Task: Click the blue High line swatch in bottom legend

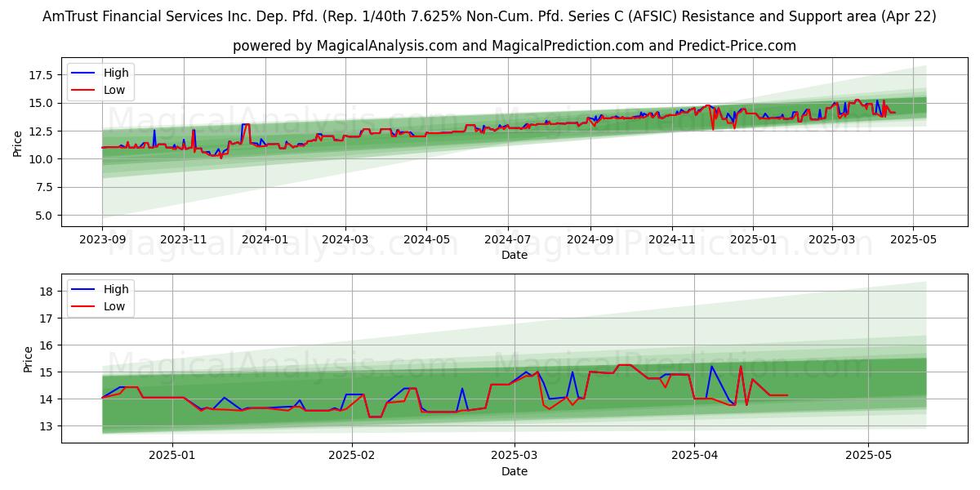Action: [85, 290]
